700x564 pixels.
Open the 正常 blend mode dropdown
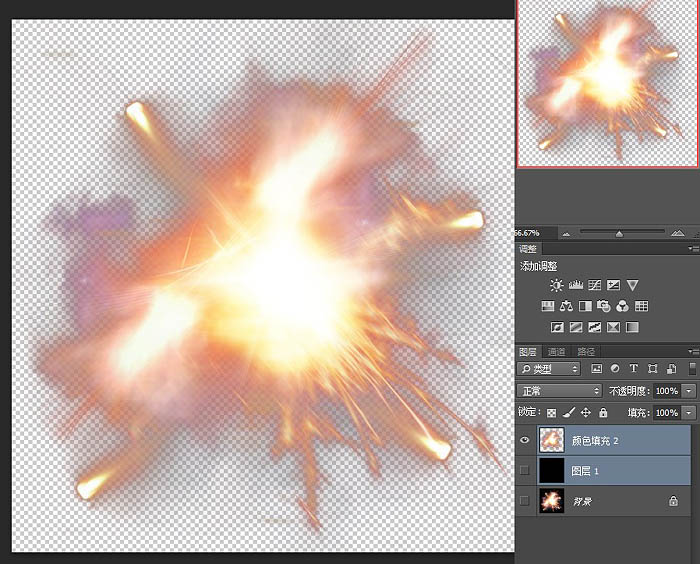(559, 391)
